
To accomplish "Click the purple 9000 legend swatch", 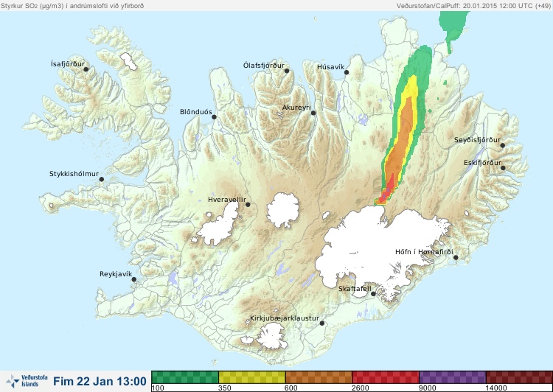I will (452, 377).
